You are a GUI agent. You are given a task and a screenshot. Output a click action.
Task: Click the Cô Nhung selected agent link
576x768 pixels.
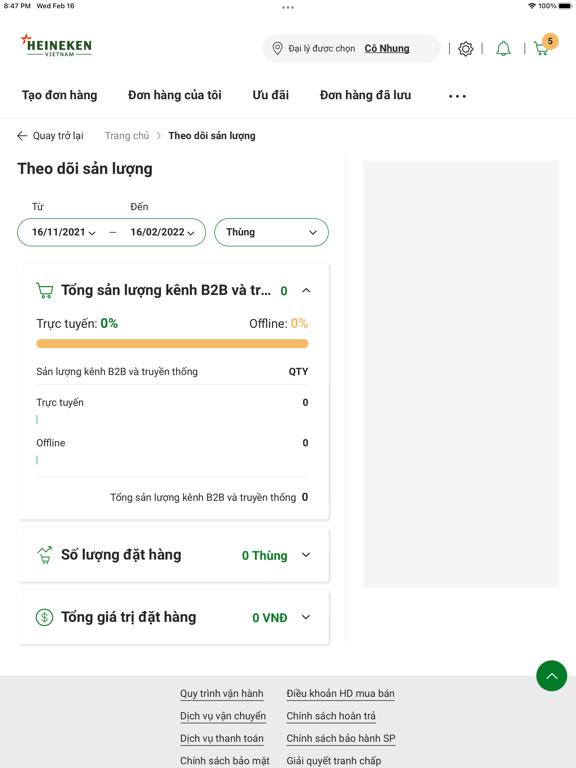click(387, 48)
